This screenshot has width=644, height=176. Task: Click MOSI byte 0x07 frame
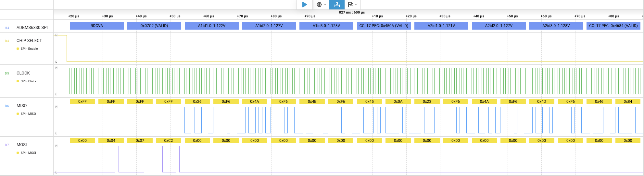[x=140, y=141]
